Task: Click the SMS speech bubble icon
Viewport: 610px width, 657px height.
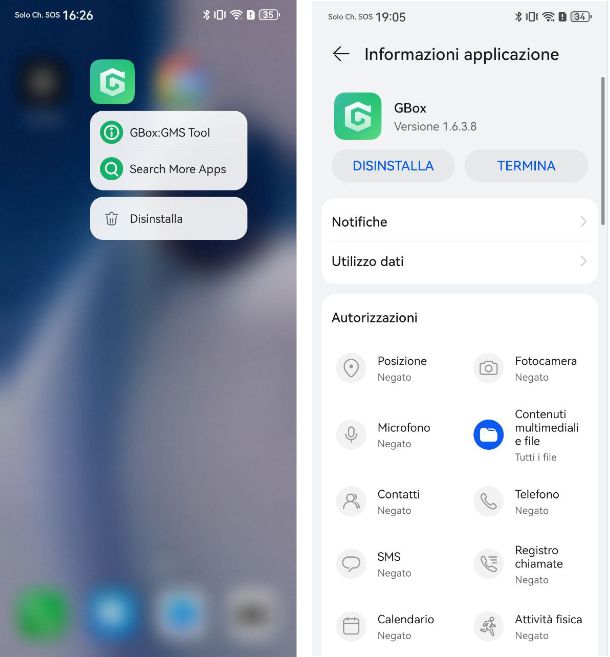Action: tap(351, 564)
